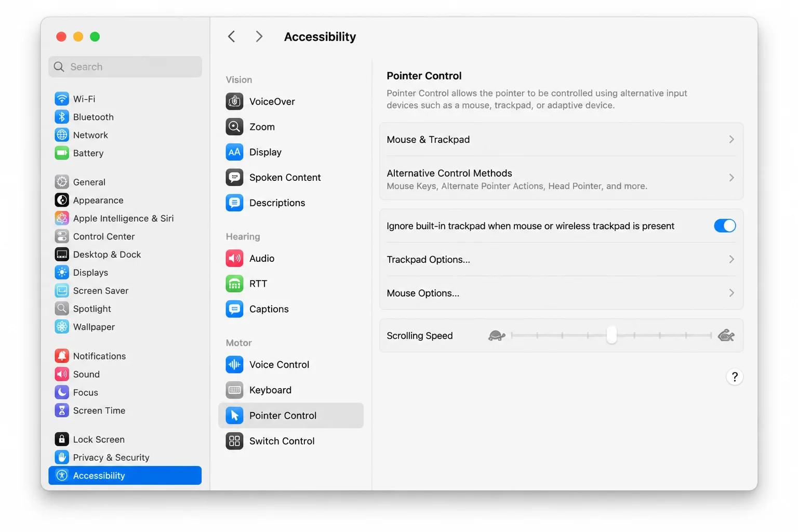Click the Scrolling Speed slider thumb
This screenshot has height=532, width=798.
click(611, 335)
